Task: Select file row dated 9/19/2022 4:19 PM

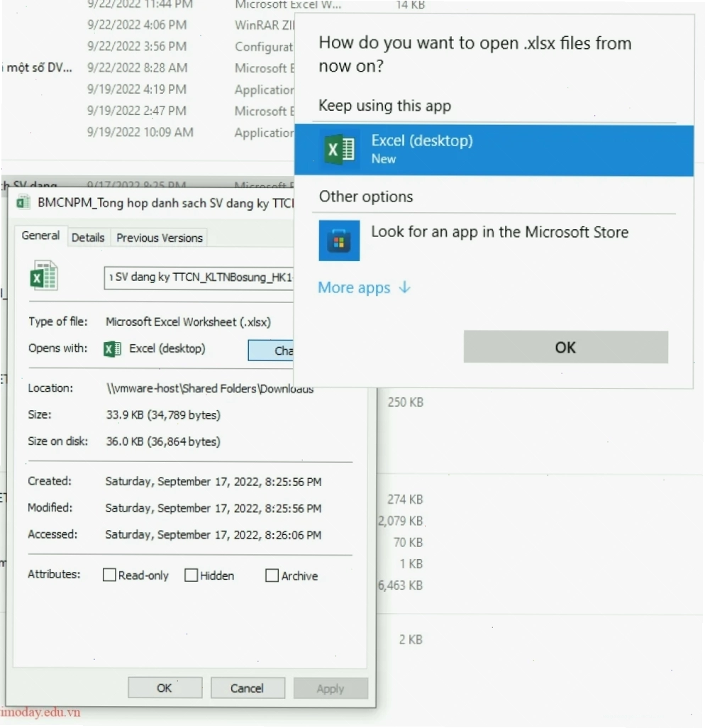Action: 148,89
